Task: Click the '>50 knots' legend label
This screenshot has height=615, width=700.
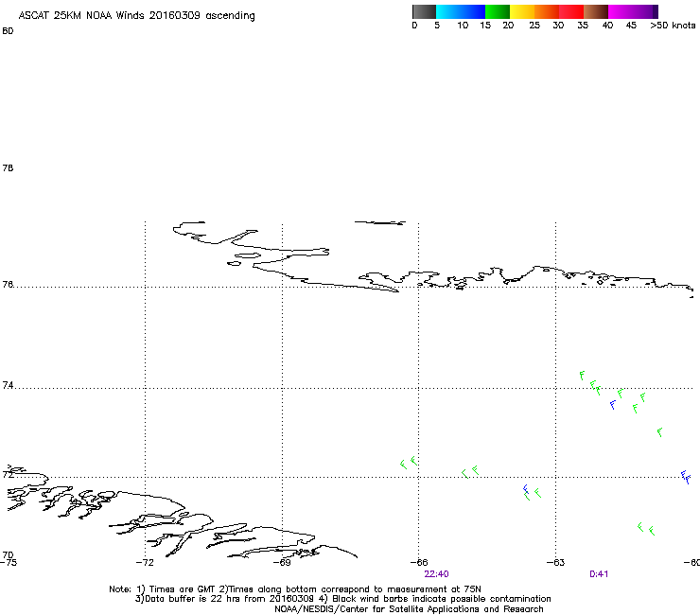Action: click(x=673, y=26)
